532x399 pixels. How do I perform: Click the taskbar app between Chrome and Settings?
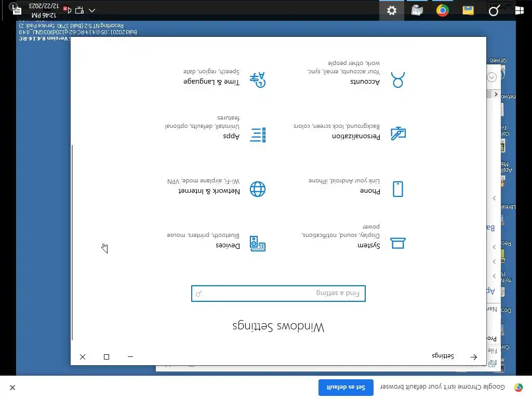417,10
